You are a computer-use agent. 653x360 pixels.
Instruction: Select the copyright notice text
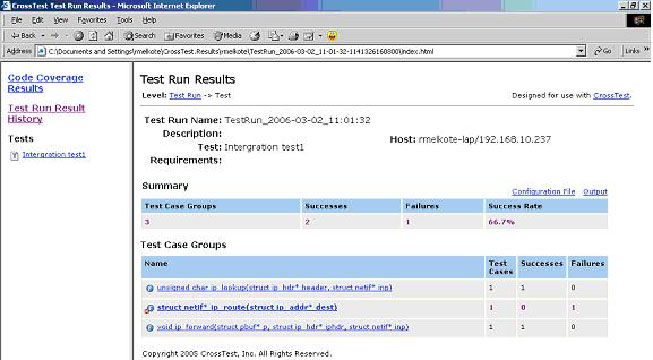click(x=237, y=354)
